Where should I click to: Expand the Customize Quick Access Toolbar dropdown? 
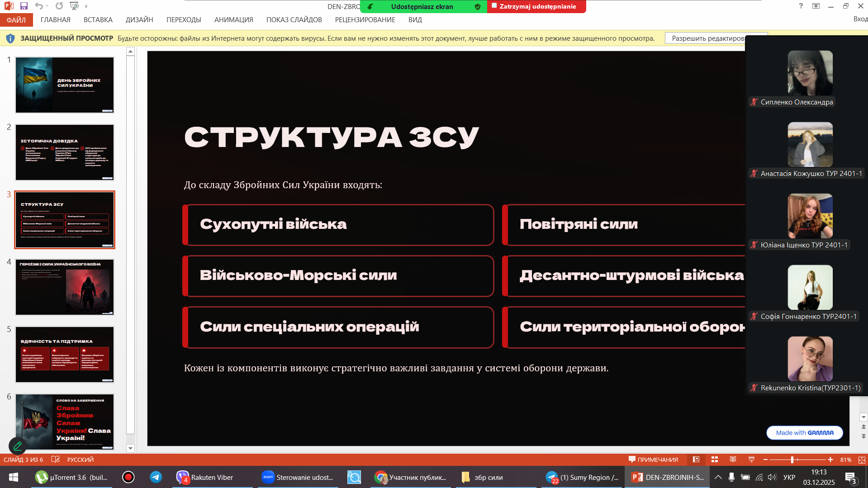tap(86, 6)
